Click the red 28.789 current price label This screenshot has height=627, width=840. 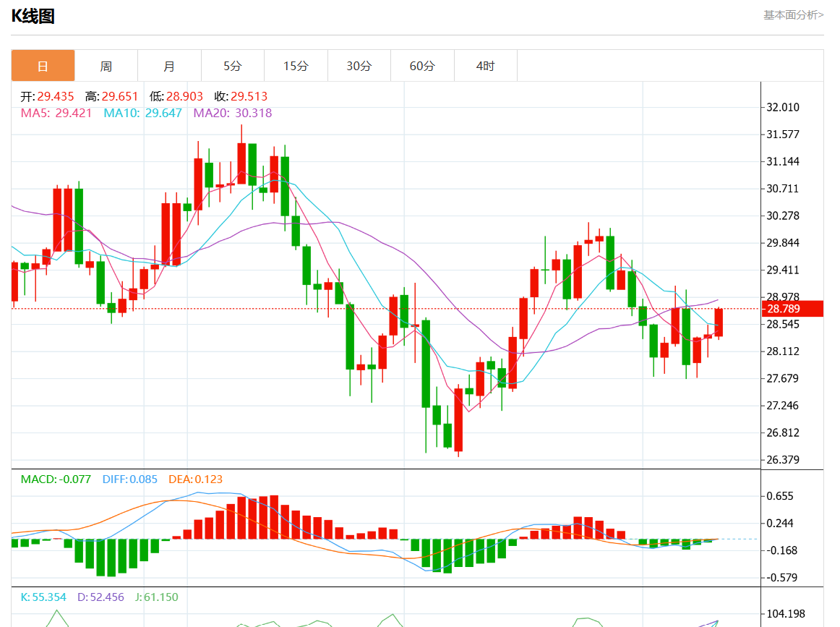tap(792, 309)
